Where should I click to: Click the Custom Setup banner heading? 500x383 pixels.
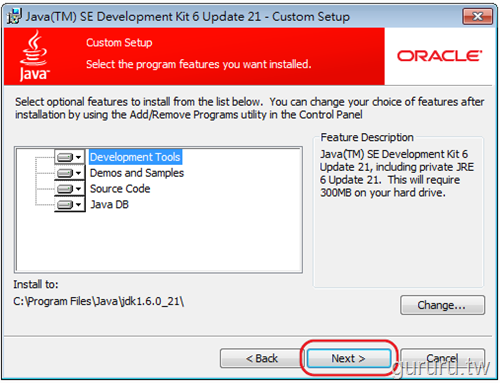pos(119,43)
